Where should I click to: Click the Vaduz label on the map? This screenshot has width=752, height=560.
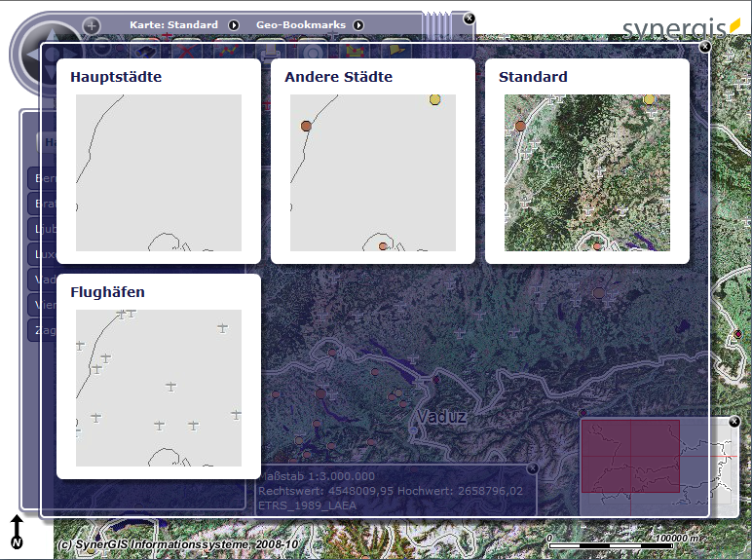coord(441,416)
